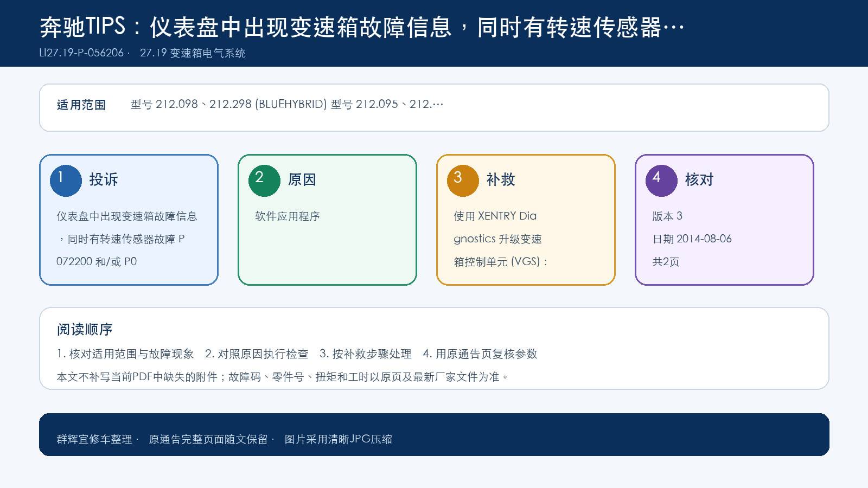The height and width of the screenshot is (488, 868).
Task: Click the line 072200 和/或 P0
Action: pos(97,261)
